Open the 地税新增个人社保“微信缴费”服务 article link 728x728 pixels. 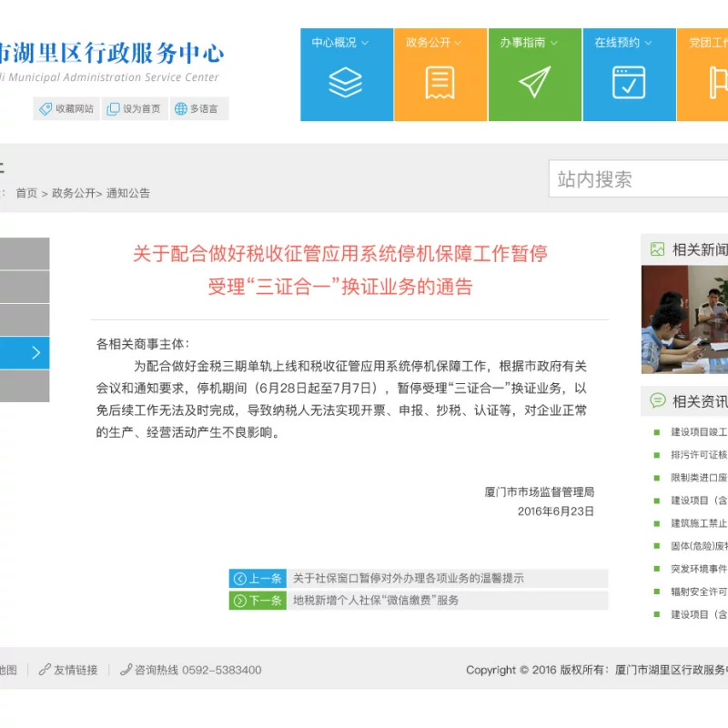376,601
